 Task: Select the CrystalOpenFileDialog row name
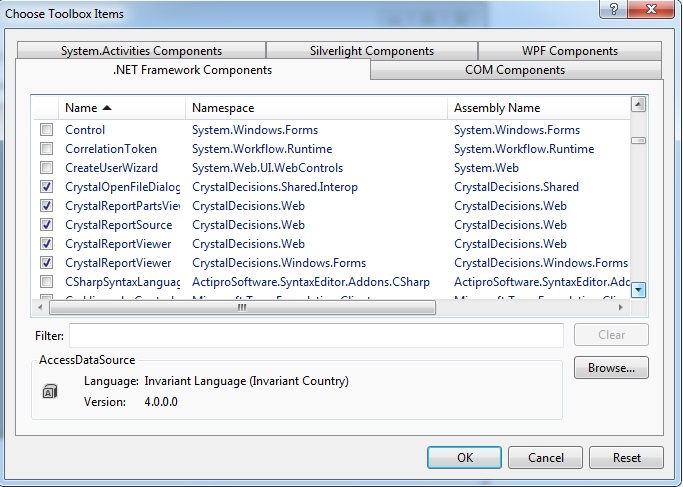(x=122, y=187)
